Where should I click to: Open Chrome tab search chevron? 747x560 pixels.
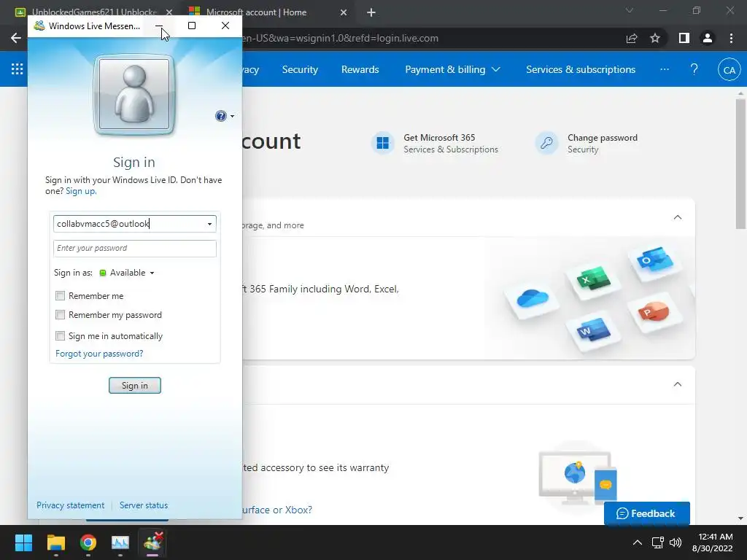coord(630,10)
